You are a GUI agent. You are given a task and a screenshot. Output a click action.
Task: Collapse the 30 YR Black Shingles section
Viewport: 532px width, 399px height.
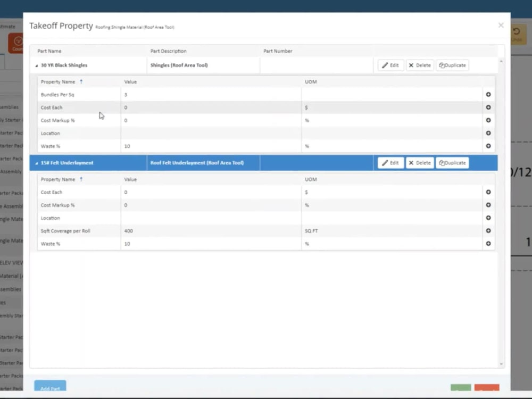tap(36, 65)
